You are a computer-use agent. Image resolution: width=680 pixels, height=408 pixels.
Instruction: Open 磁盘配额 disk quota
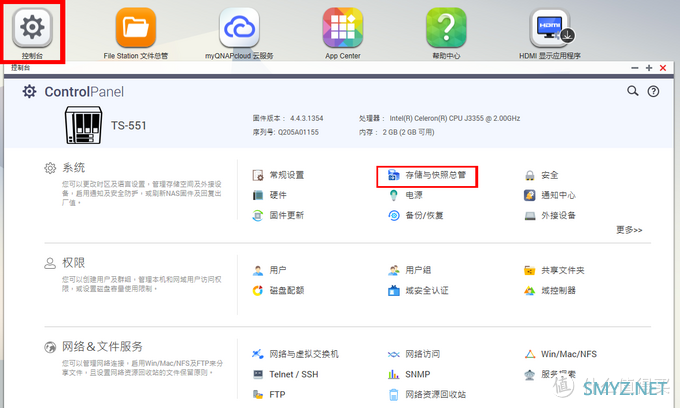point(278,290)
